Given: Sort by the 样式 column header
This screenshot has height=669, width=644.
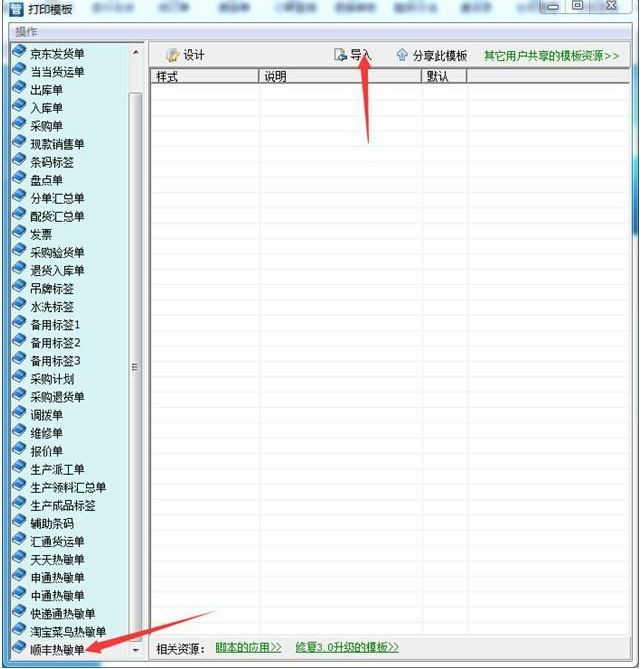Looking at the screenshot, I should tap(204, 77).
